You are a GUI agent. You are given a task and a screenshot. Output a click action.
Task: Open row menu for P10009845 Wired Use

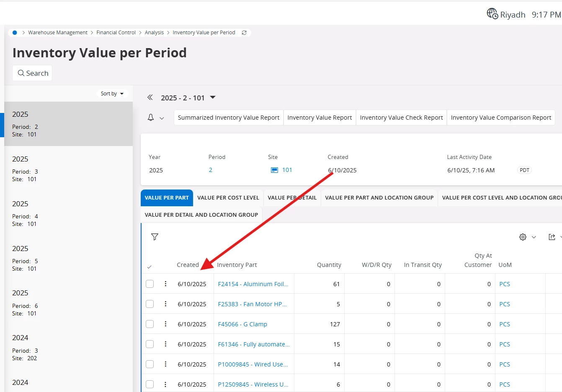coord(165,364)
